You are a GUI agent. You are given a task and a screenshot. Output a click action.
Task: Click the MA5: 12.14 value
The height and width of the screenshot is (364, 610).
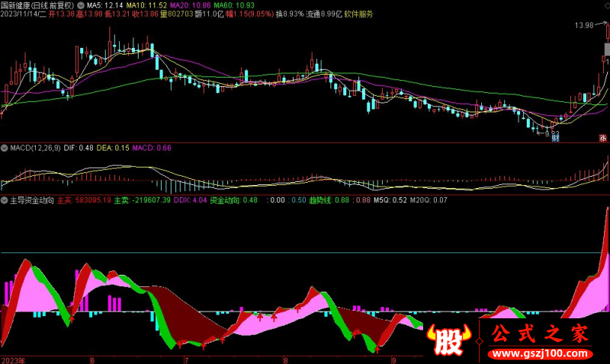104,5
